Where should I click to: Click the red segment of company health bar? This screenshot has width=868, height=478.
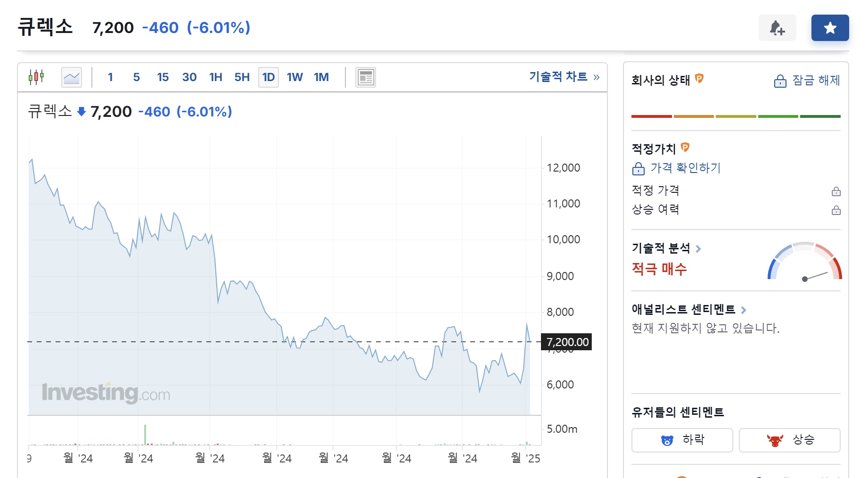(x=651, y=116)
